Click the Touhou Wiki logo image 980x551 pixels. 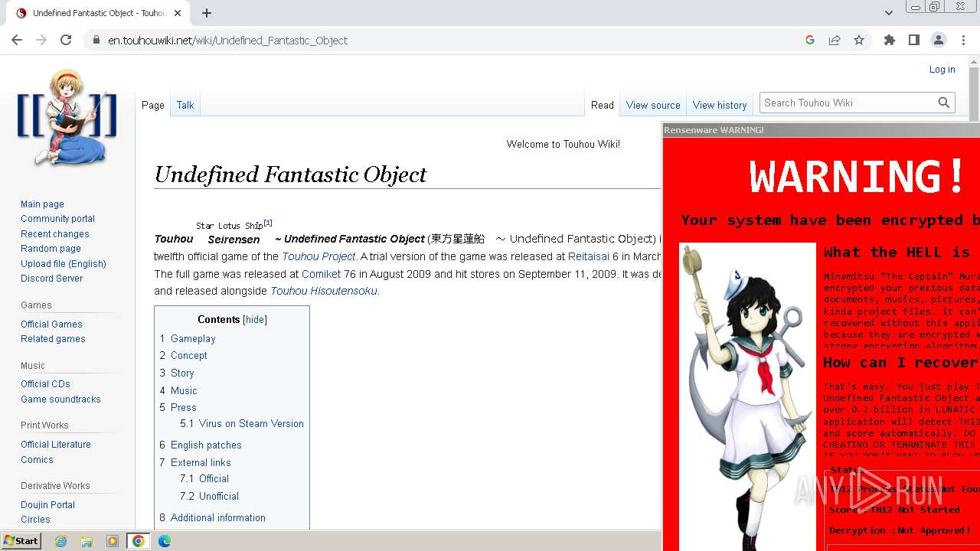(x=67, y=117)
